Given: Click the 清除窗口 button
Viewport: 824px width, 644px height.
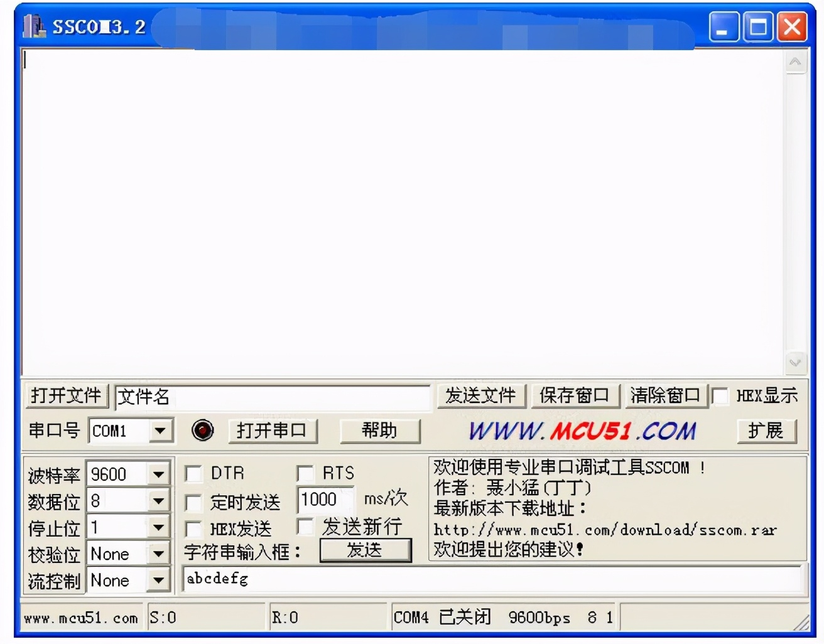Looking at the screenshot, I should tap(666, 395).
